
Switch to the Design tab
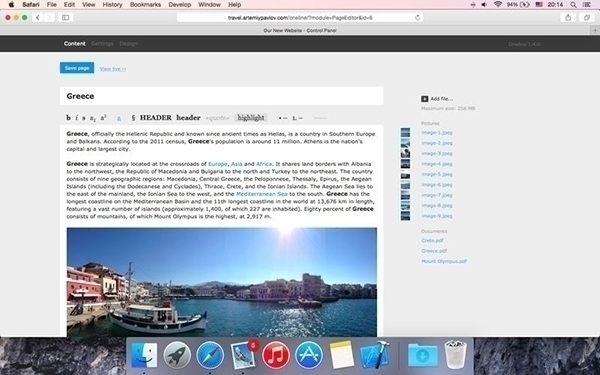tap(129, 44)
